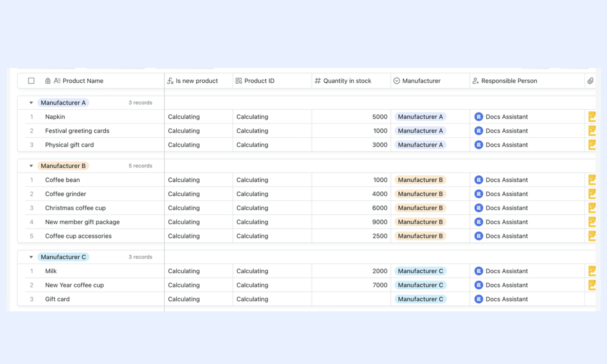Viewport: 607px width, 364px height.
Task: Select the Manufacturer B group label tag
Action: [63, 166]
